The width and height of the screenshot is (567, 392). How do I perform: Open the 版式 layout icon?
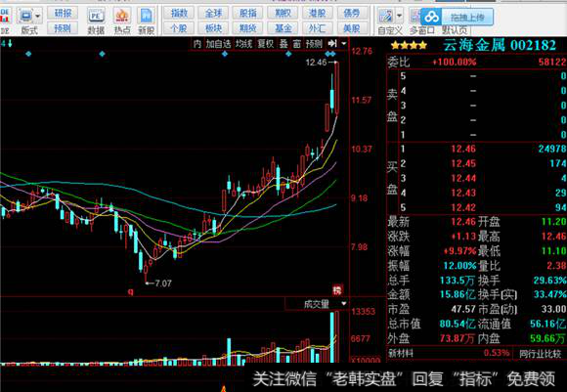point(25,16)
